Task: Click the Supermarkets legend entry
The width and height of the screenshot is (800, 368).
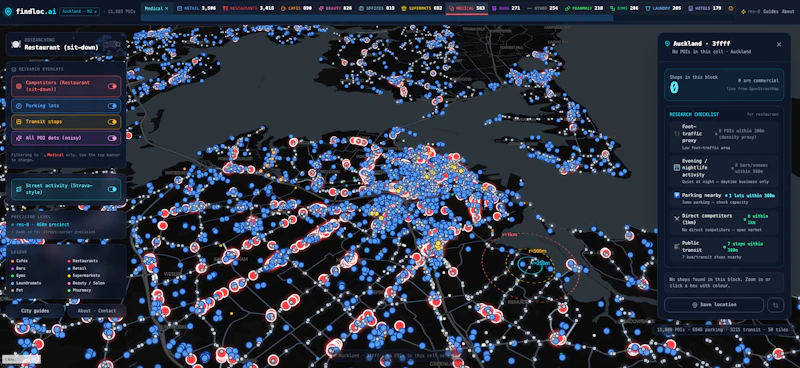Action: tap(83, 276)
